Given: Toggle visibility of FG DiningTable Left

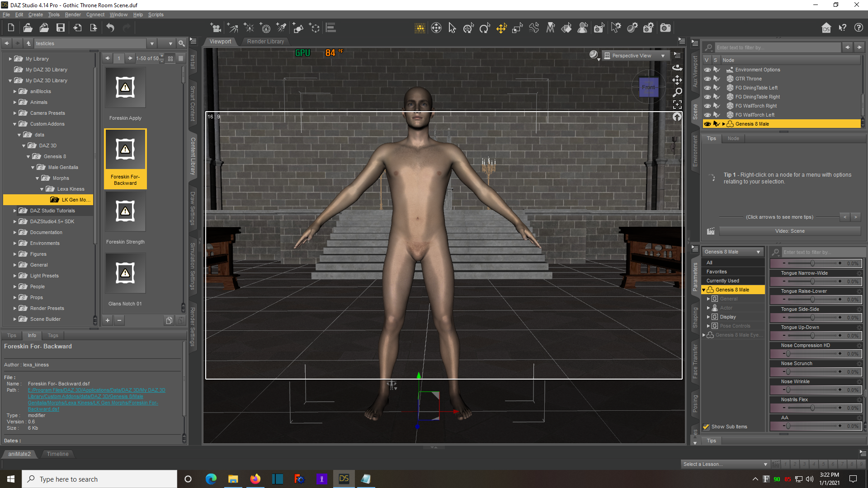Looking at the screenshot, I should point(708,88).
